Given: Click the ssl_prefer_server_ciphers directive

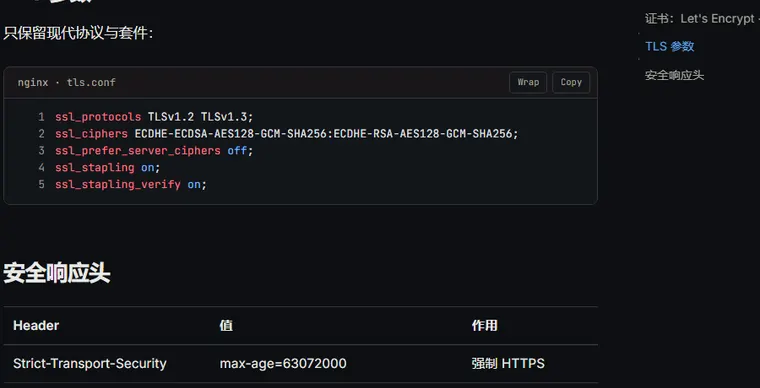Looking at the screenshot, I should pos(138,151).
